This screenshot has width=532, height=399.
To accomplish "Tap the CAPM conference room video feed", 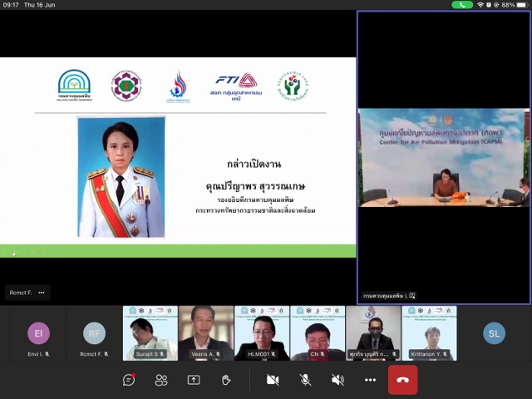I will click(x=444, y=158).
